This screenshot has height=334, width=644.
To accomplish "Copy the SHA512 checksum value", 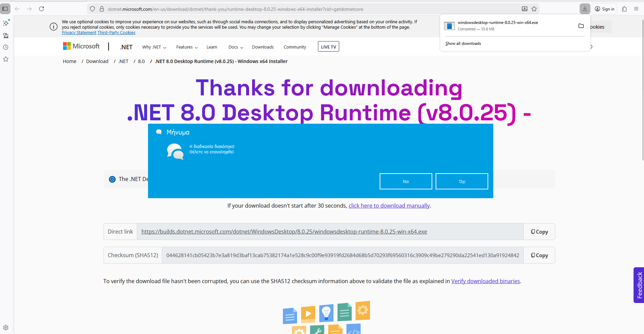I will click(539, 255).
